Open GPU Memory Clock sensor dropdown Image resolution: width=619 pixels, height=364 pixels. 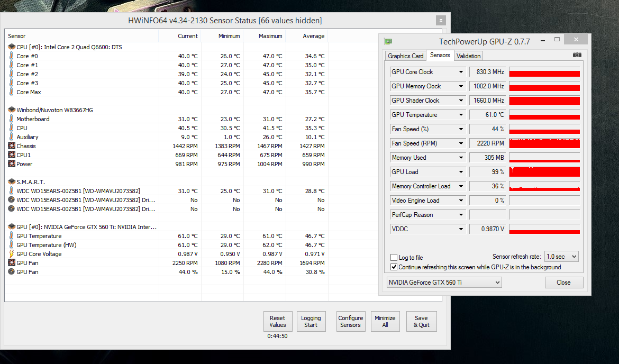click(x=461, y=86)
